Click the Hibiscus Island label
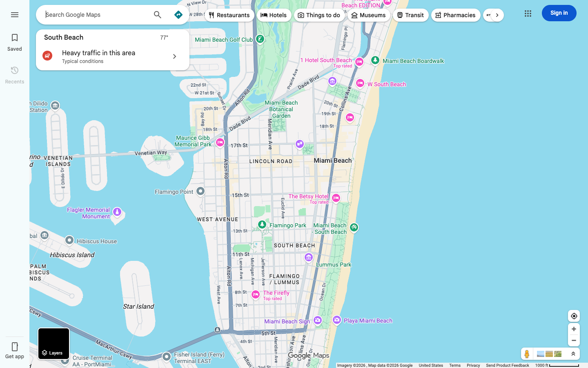This screenshot has height=368, width=588. point(72,255)
